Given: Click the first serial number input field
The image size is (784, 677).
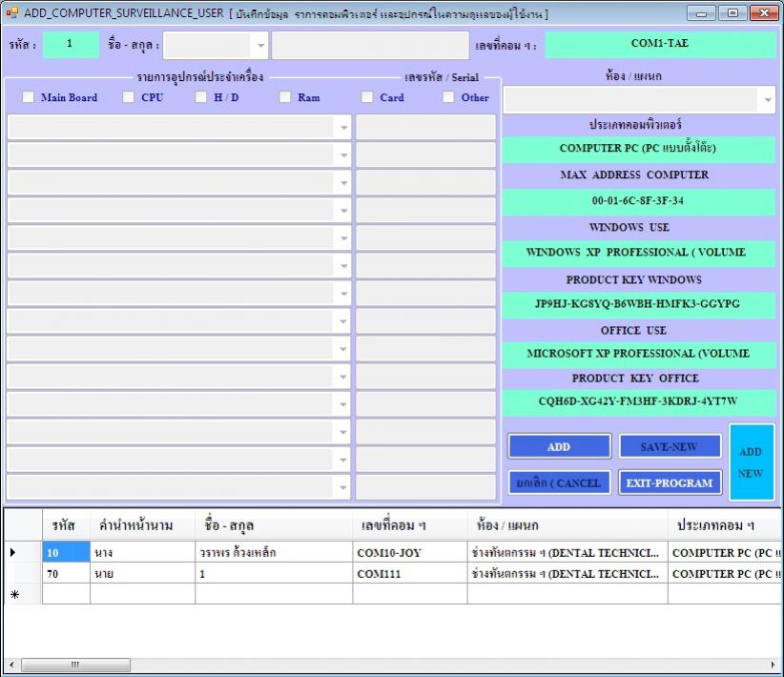Looking at the screenshot, I should click(425, 128).
